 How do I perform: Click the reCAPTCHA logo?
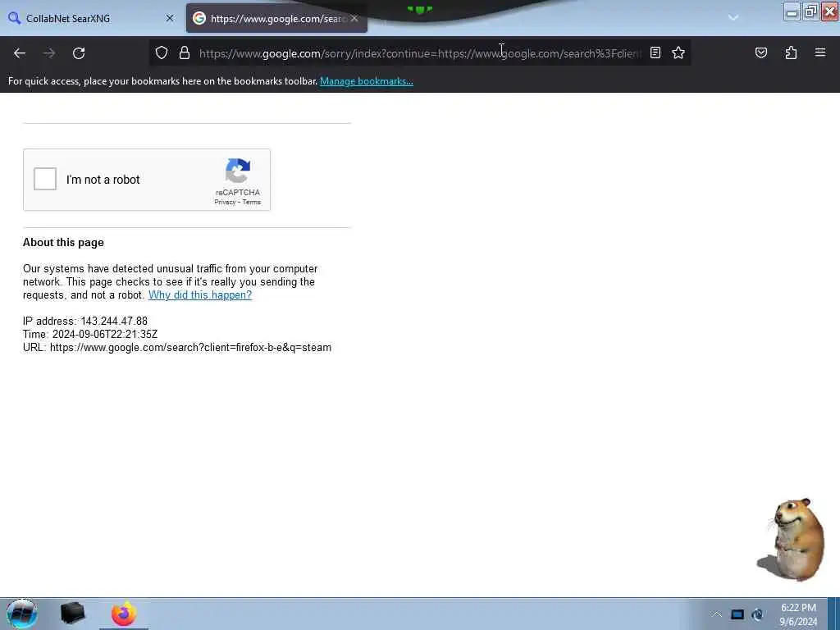(238, 171)
